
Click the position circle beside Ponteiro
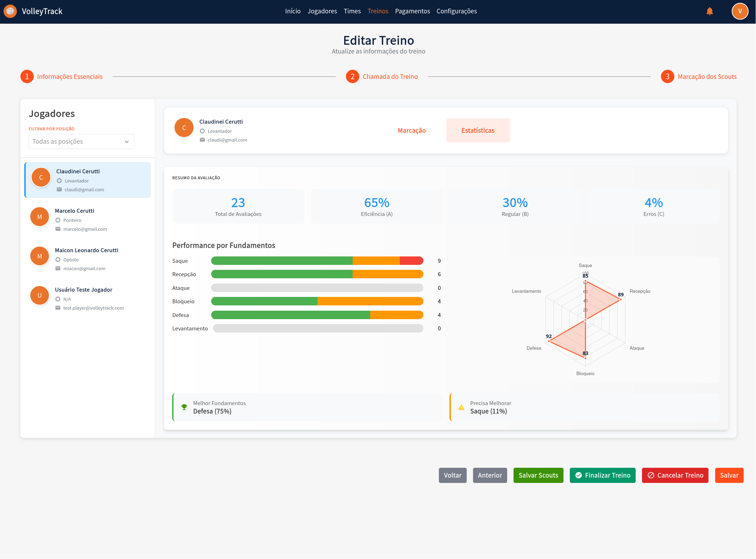pos(58,220)
